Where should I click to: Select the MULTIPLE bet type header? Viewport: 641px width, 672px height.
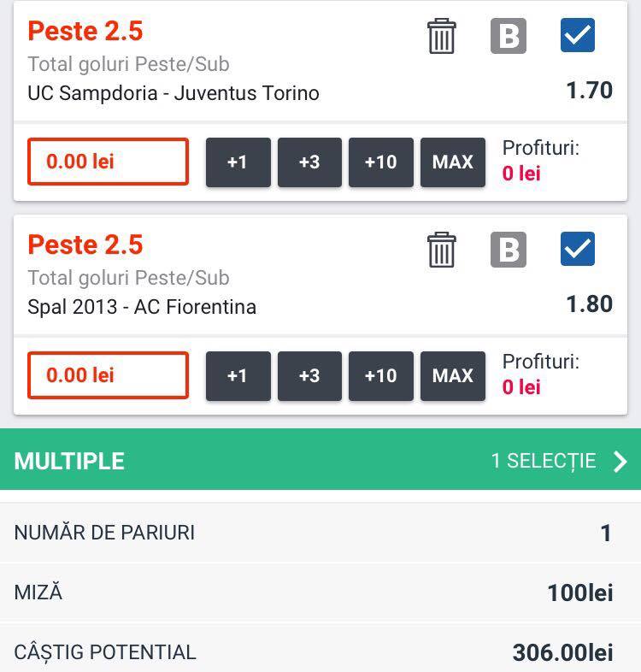coord(320,459)
